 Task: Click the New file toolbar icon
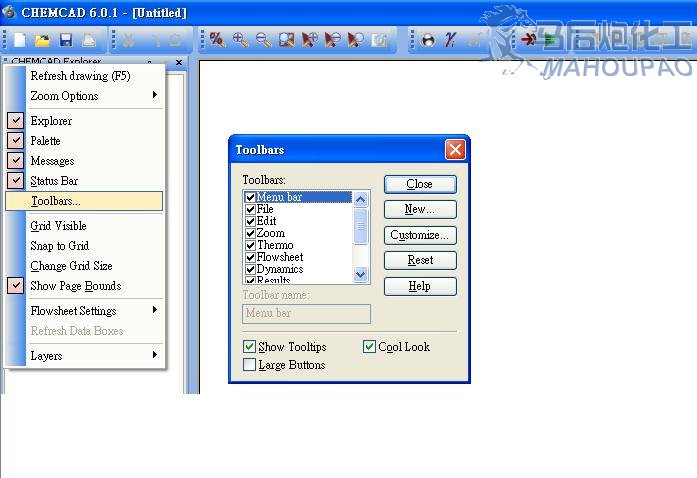(x=19, y=40)
